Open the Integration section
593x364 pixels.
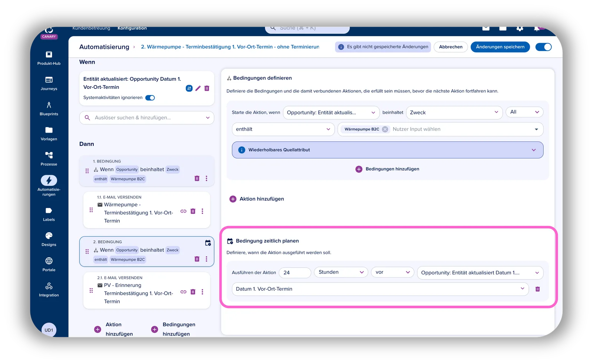click(x=49, y=290)
